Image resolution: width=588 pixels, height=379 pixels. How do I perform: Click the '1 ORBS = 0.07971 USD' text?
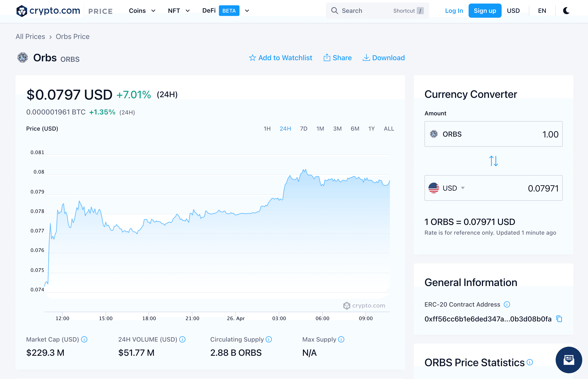tap(469, 222)
